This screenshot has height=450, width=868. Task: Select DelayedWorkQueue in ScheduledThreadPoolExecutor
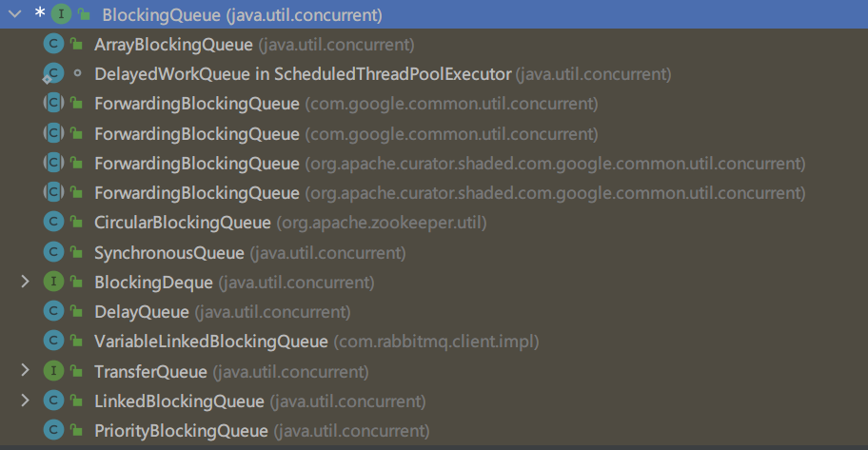click(x=303, y=74)
